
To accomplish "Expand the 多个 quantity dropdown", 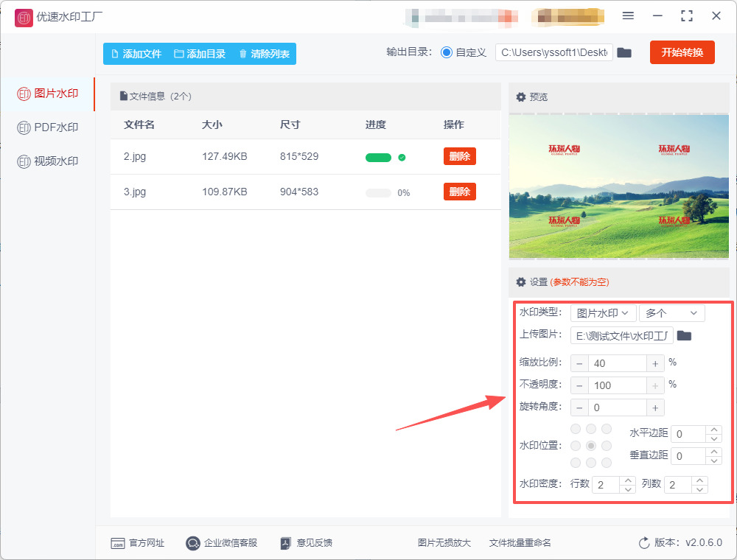I will 671,313.
